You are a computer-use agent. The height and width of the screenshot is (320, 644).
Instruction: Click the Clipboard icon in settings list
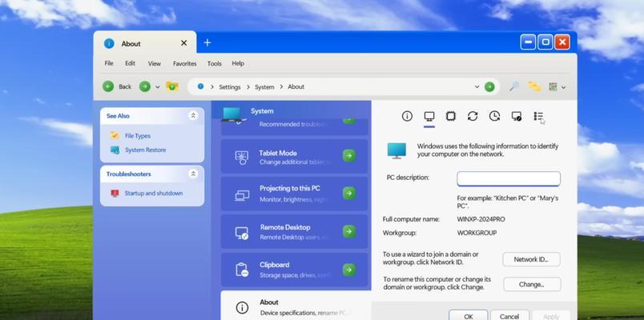tap(242, 270)
